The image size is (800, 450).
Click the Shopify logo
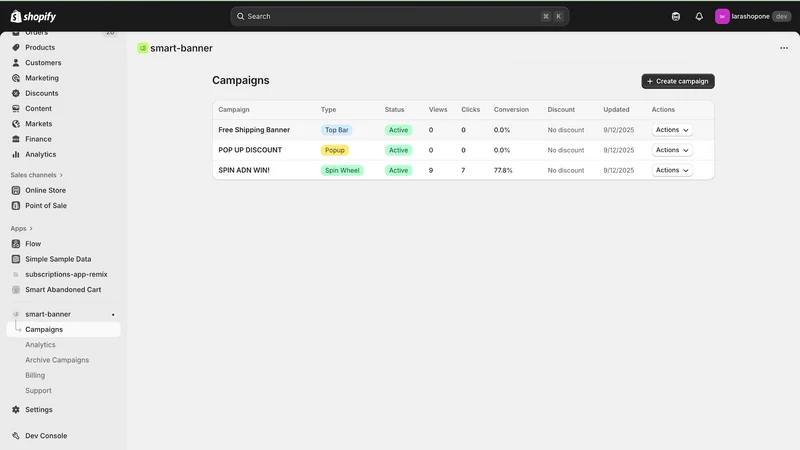pos(33,16)
